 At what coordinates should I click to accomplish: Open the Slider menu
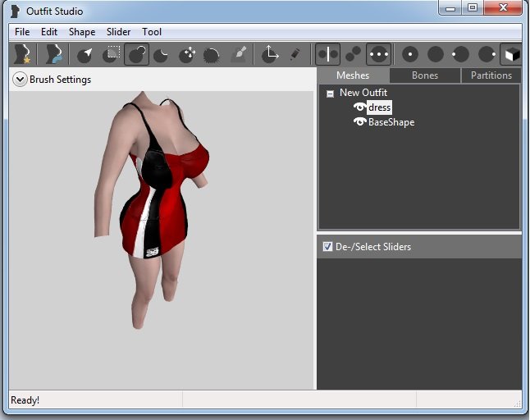tap(118, 32)
